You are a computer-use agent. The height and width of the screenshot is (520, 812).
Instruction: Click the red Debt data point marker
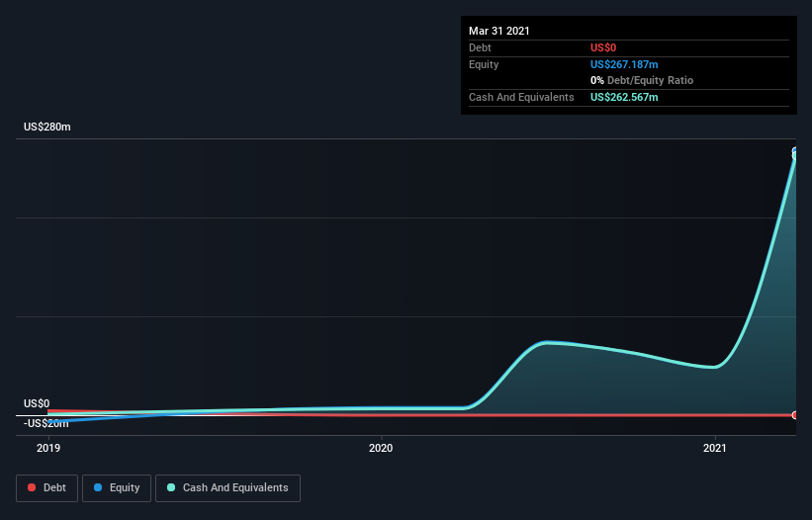[x=795, y=415]
